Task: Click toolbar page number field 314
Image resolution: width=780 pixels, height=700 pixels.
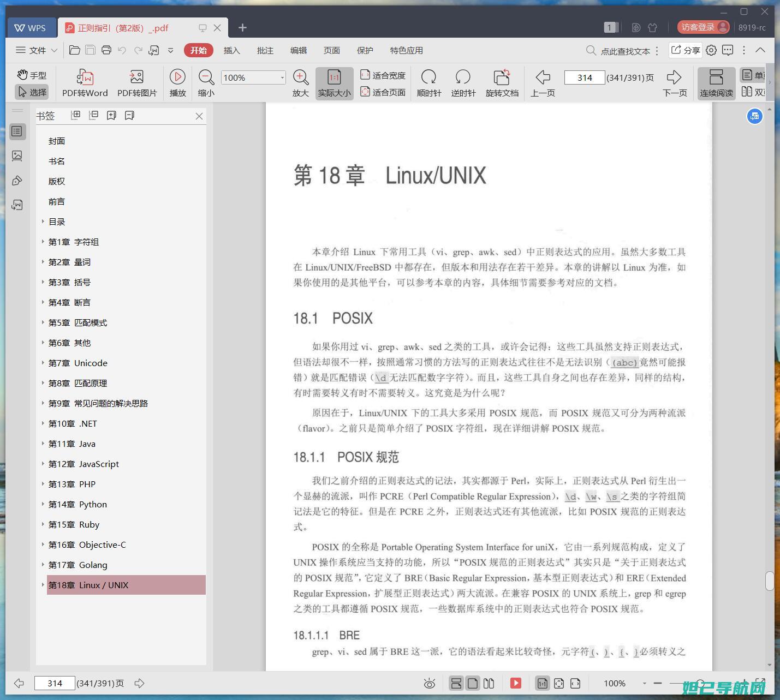Action: click(x=584, y=77)
